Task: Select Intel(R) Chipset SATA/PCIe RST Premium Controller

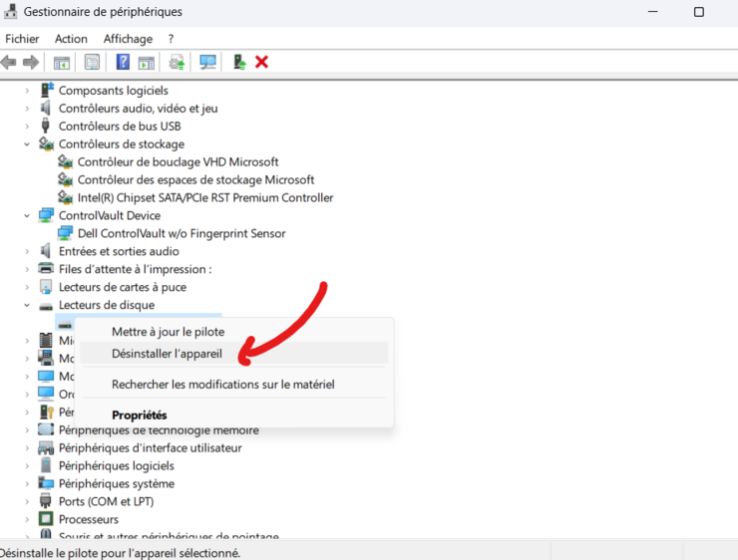Action: (x=205, y=197)
